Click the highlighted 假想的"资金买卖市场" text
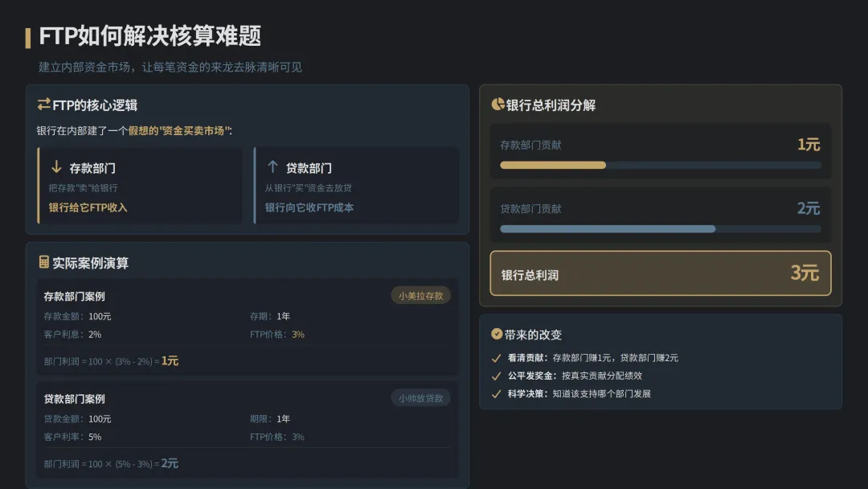 [x=178, y=131]
